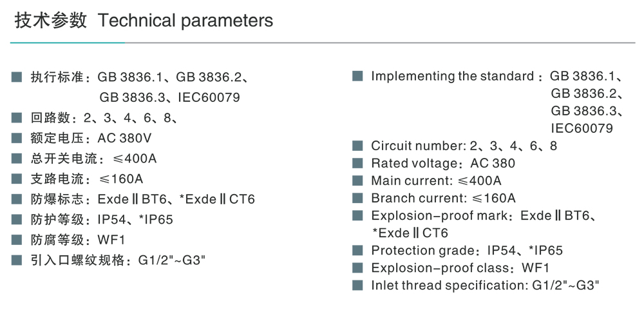Click the 防腐等级 WF1 entry
This screenshot has height=312, width=644.
point(77,240)
